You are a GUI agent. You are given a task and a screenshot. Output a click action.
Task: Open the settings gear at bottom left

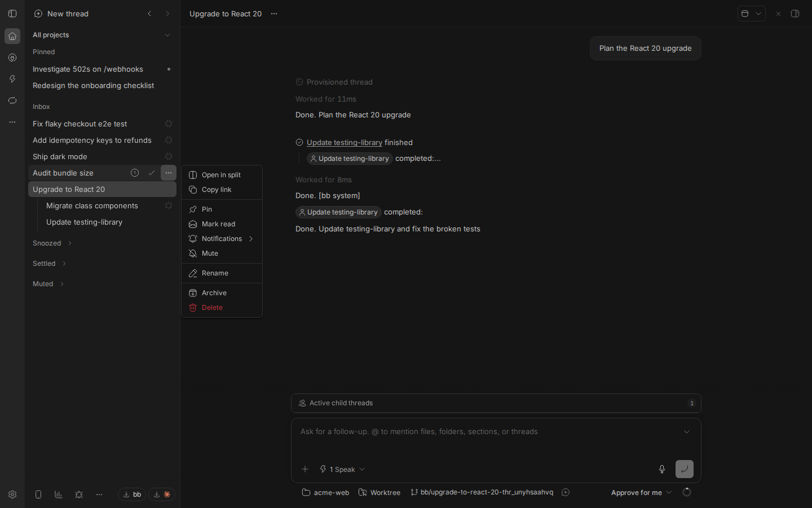point(12,494)
